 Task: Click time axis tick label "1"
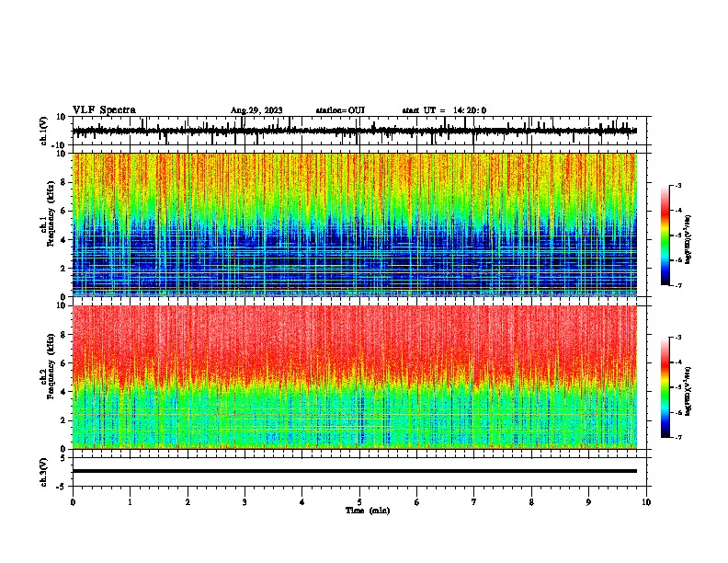(x=130, y=502)
